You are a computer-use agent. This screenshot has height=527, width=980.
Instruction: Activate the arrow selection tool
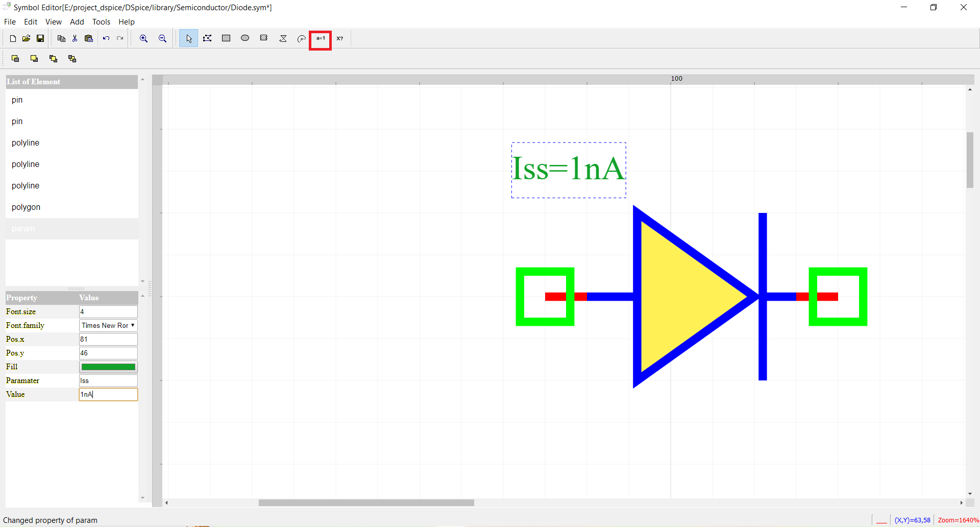(x=189, y=38)
